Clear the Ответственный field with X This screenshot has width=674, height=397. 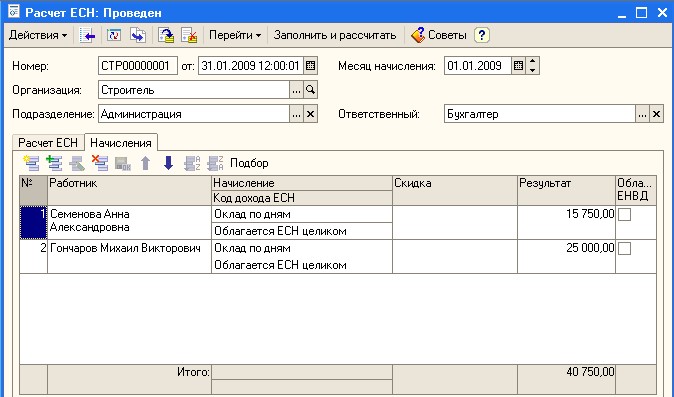click(656, 114)
